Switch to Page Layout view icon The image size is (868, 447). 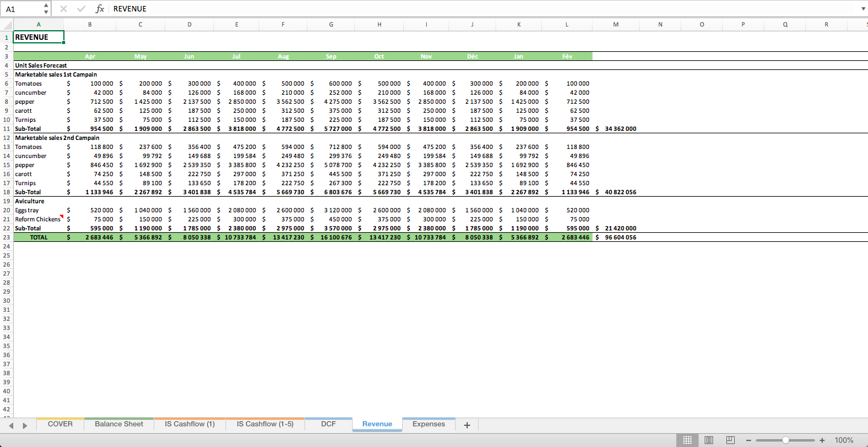coord(709,440)
